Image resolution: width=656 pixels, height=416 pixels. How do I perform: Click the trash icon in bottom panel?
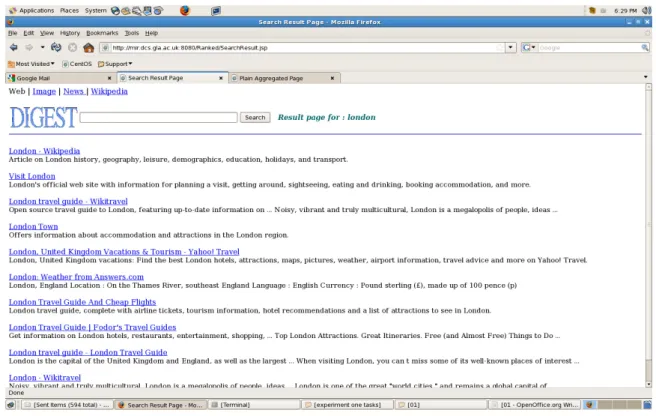point(647,405)
